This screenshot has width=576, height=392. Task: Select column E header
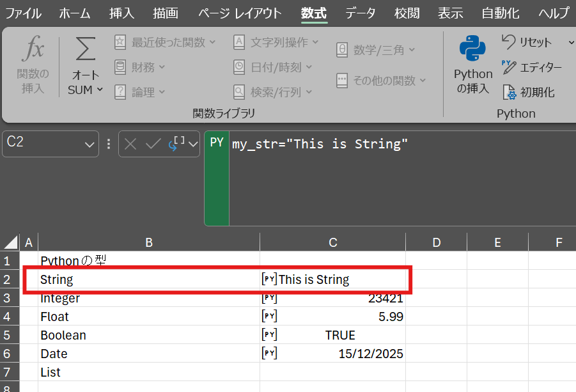click(498, 242)
